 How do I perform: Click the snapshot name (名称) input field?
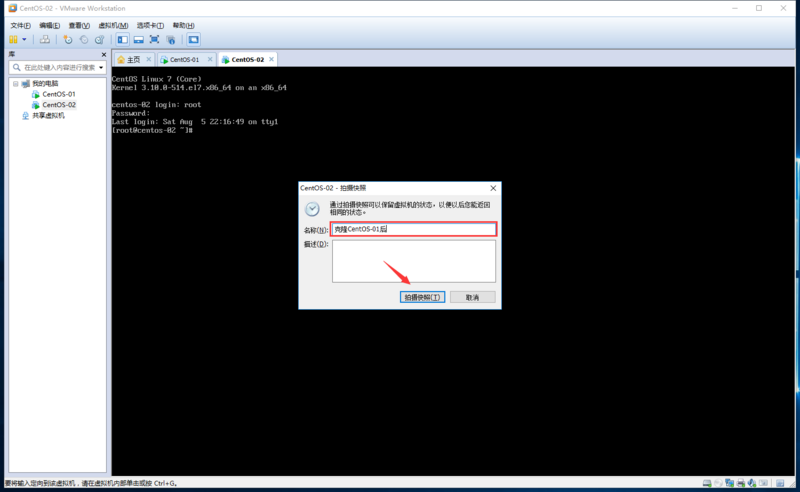413,229
